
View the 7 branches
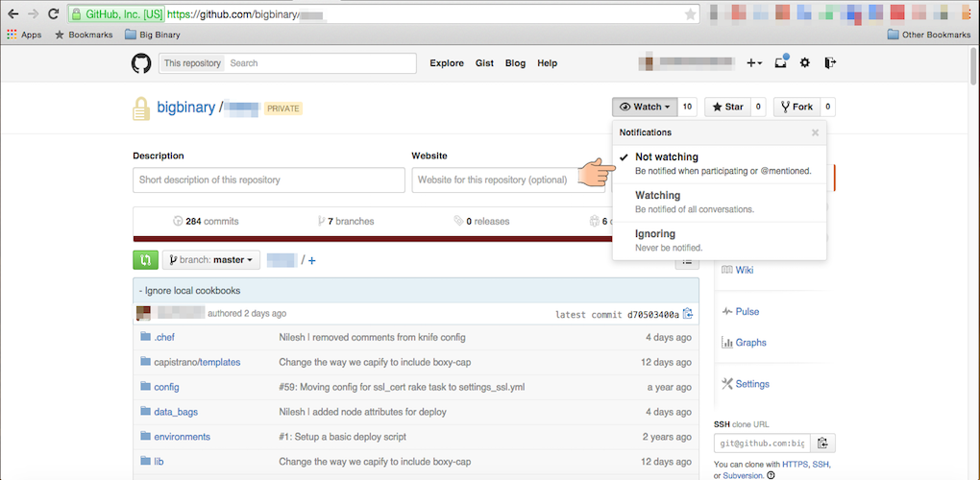[346, 221]
